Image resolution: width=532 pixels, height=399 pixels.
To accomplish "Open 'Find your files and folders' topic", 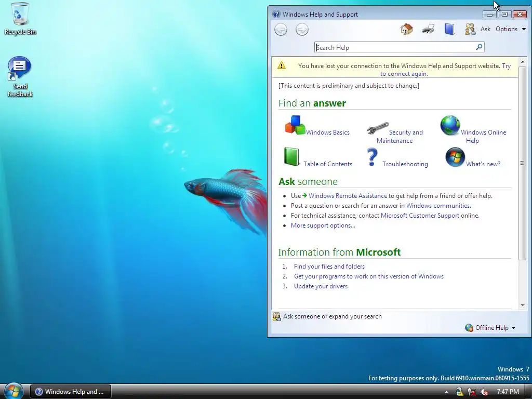I will pos(329,267).
